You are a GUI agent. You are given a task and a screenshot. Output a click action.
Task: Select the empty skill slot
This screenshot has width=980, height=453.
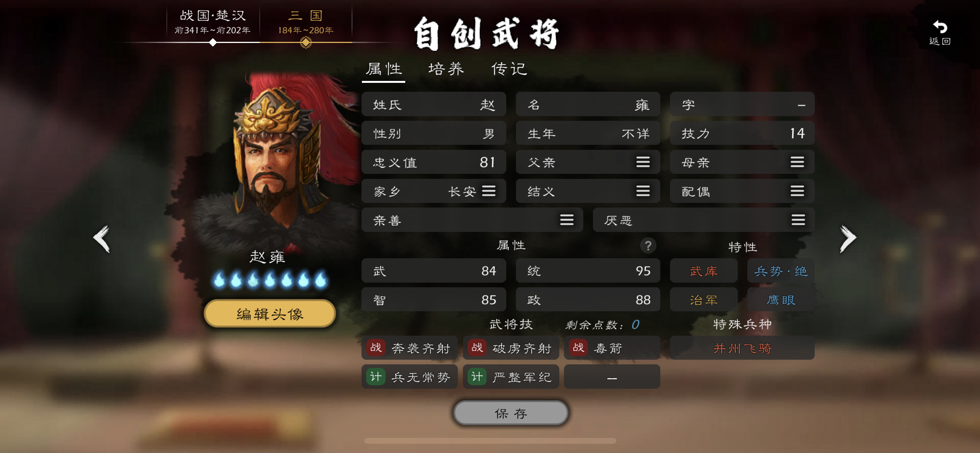pyautogui.click(x=612, y=377)
